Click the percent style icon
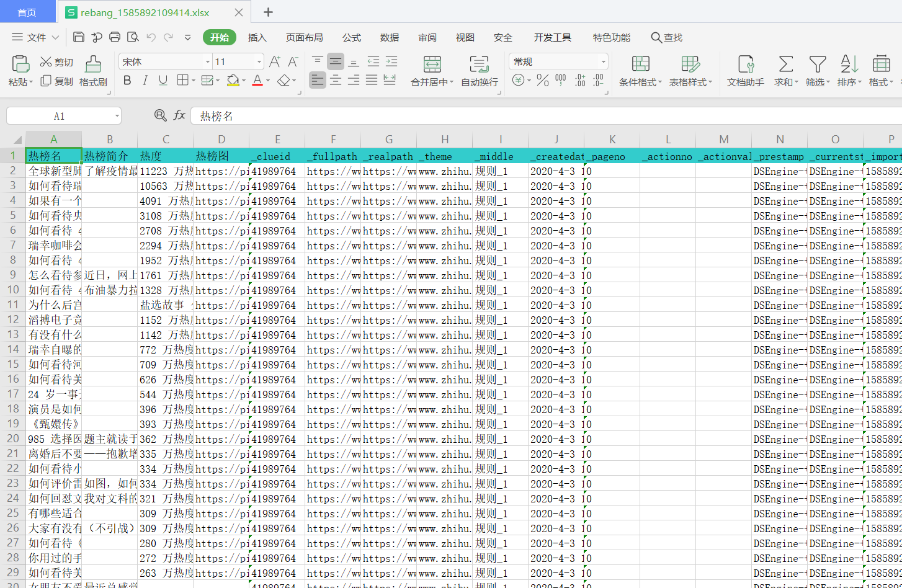Viewport: 902px width, 588px height. coord(543,80)
